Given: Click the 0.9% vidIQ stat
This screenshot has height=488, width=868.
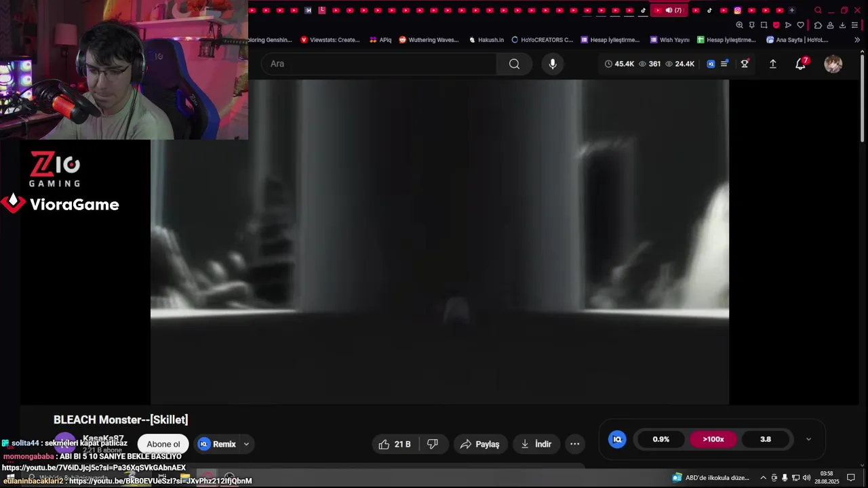Looking at the screenshot, I should click(661, 439).
